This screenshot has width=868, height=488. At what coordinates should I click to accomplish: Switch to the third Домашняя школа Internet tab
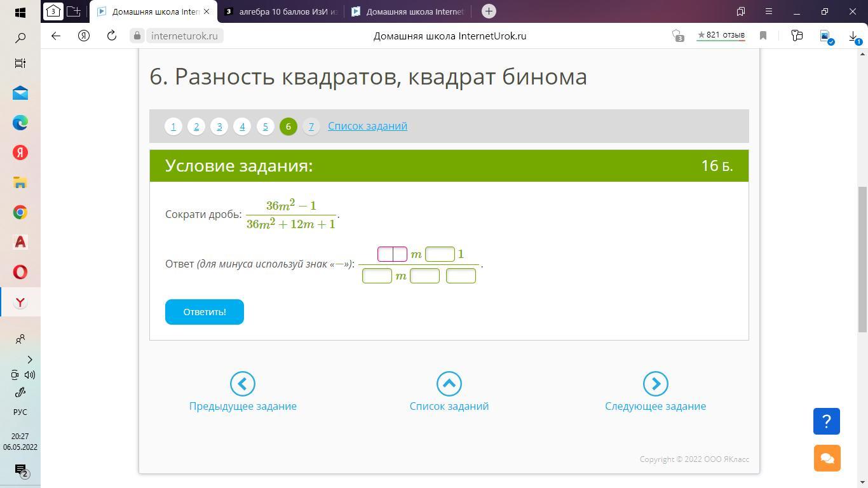point(408,11)
